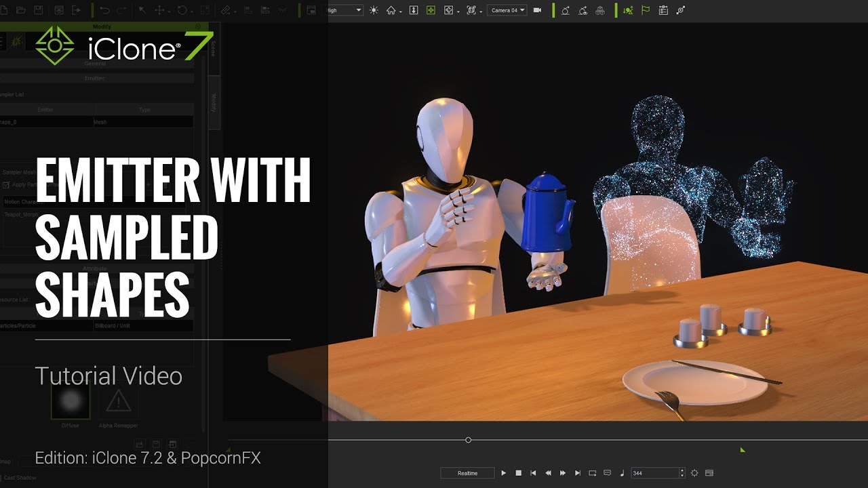Click the Undo arrow
Viewport: 868px width, 488px height.
(x=104, y=10)
